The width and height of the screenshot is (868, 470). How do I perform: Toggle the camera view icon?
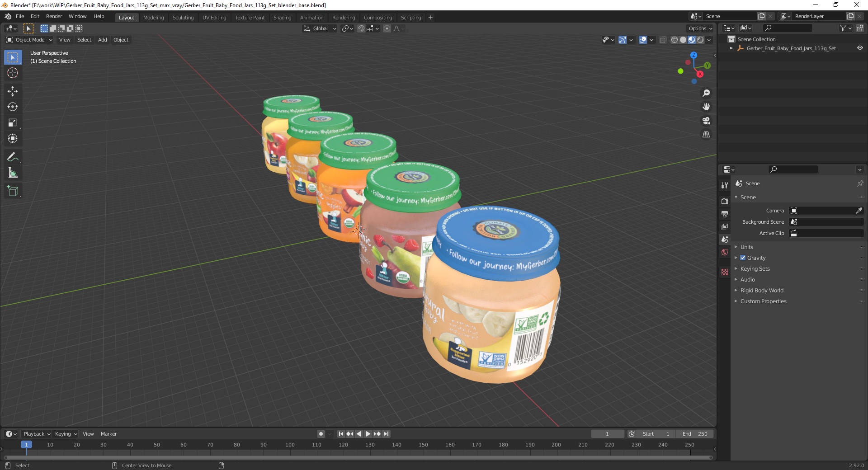pos(706,121)
